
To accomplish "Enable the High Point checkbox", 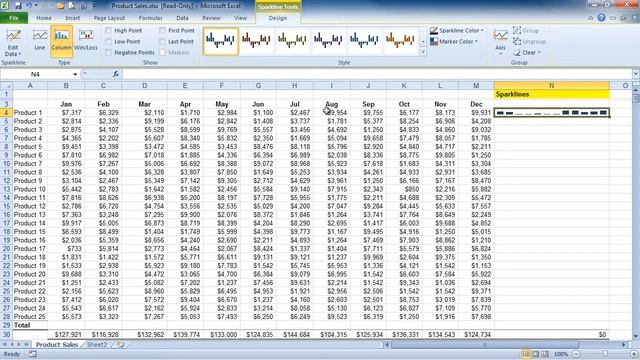I will [109, 31].
